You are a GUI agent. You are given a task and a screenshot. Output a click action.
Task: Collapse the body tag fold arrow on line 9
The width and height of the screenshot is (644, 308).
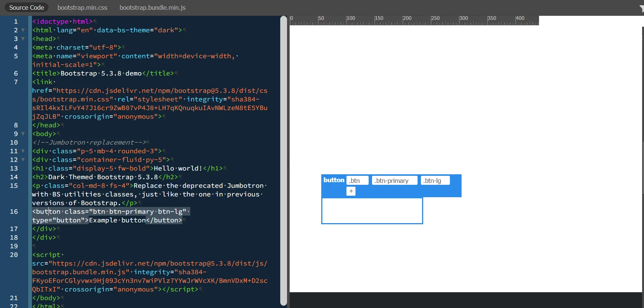click(23, 134)
